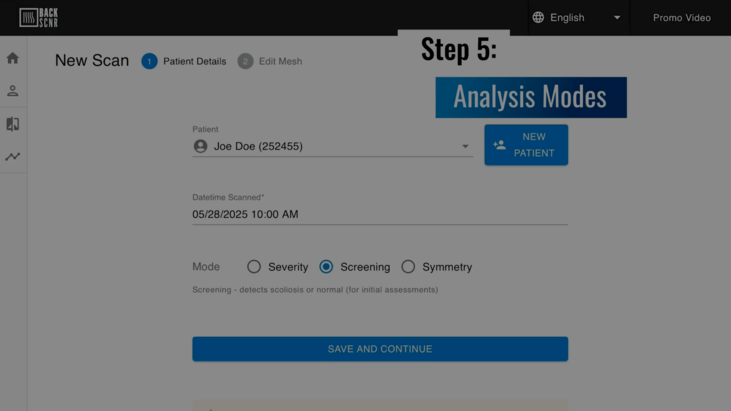731x411 pixels.
Task: Click the Promo Video account label
Action: pos(682,18)
